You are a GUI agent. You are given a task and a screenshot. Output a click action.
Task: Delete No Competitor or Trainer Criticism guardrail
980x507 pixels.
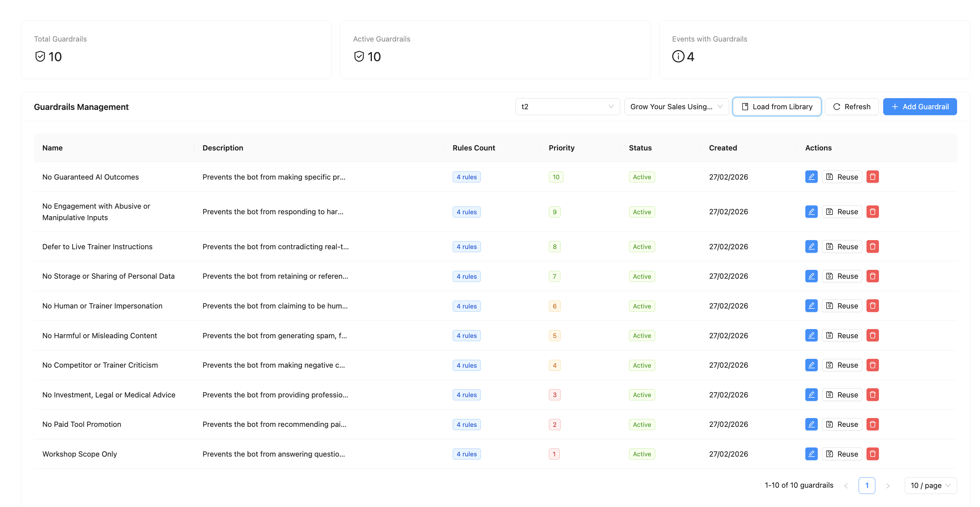coord(872,365)
